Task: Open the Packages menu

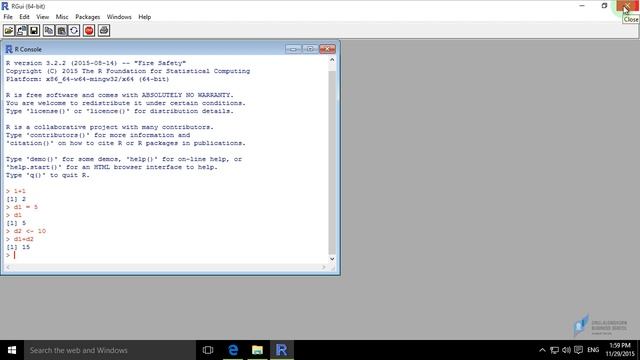Action: 87,17
